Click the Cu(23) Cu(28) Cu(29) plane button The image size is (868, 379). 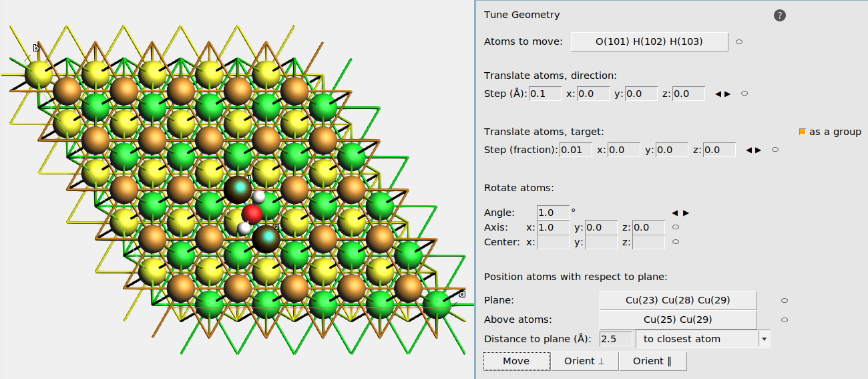[678, 301]
